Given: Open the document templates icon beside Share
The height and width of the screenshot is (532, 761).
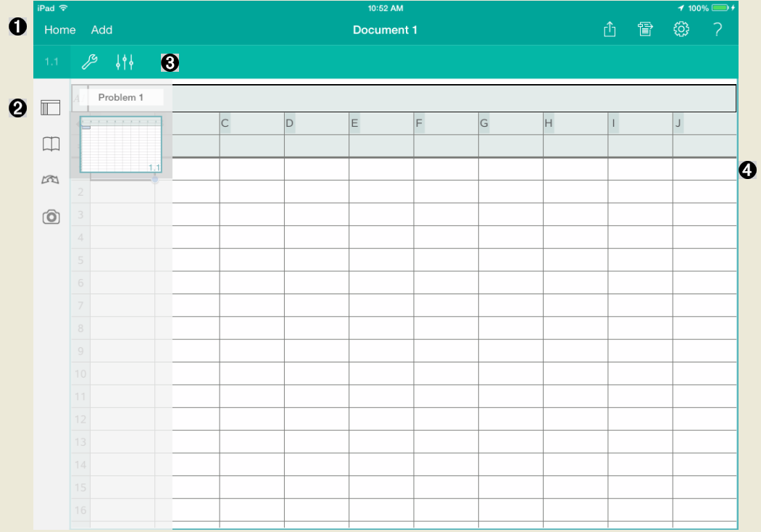Looking at the screenshot, I should [645, 30].
